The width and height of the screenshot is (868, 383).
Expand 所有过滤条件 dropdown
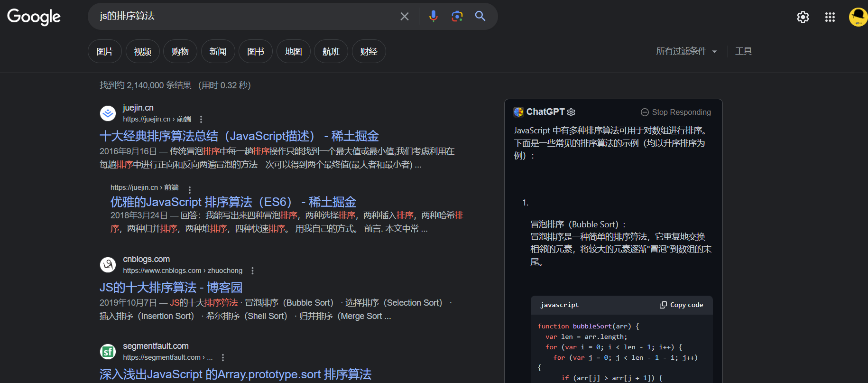[686, 51]
